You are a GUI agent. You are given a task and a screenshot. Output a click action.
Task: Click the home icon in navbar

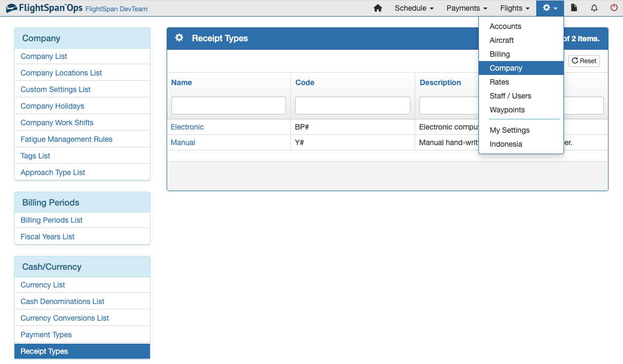click(379, 8)
